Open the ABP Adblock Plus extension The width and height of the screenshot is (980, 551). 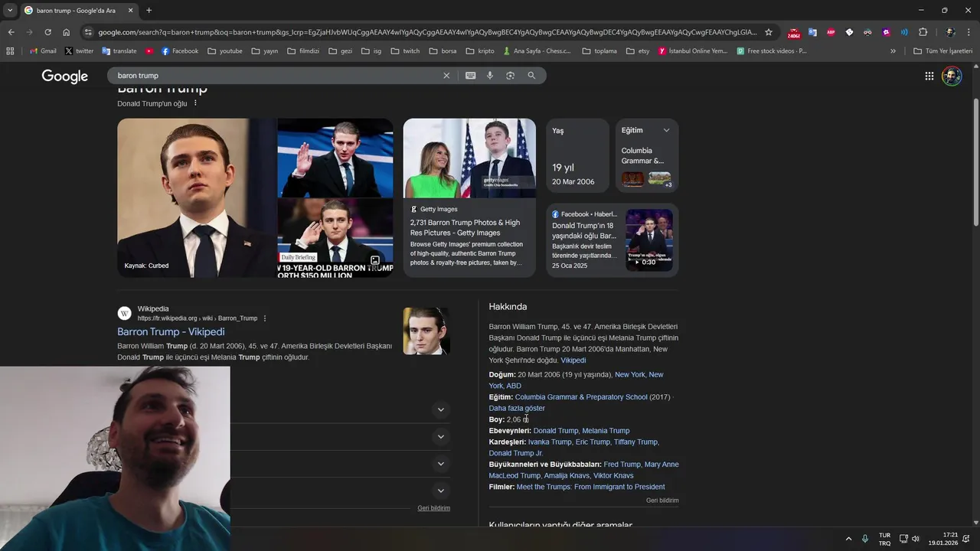tap(831, 32)
